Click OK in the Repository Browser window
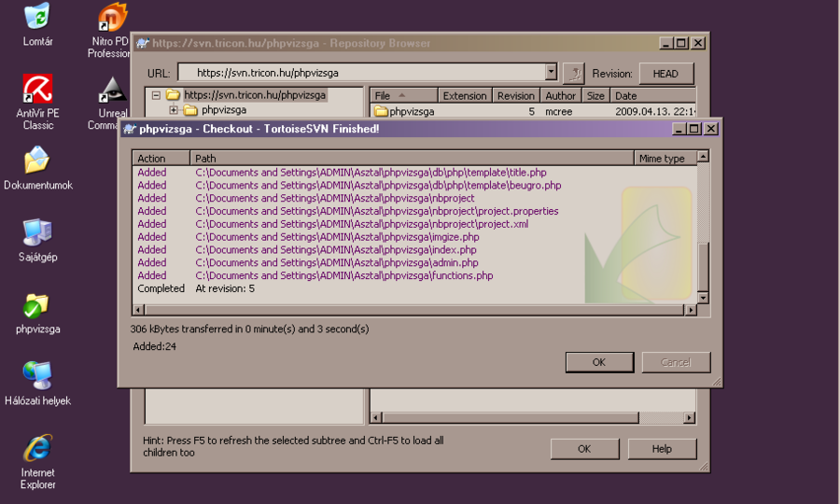This screenshot has height=504, width=840. tap(584, 449)
